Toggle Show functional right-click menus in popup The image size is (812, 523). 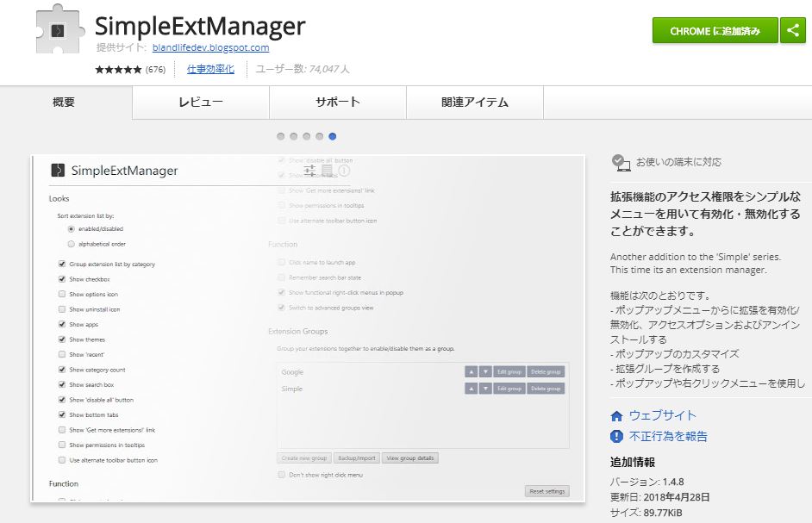[282, 293]
